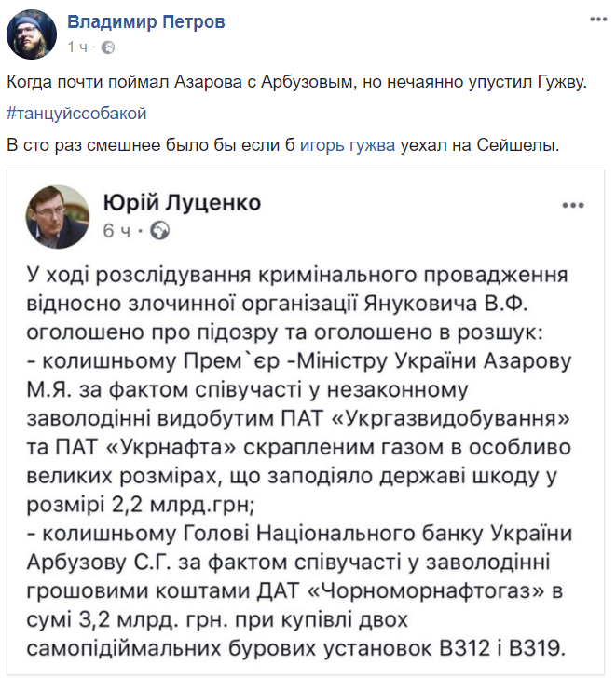This screenshot has height=678, width=616.
Task: Click the "игорь гужва" mention link
Action: tap(347, 145)
